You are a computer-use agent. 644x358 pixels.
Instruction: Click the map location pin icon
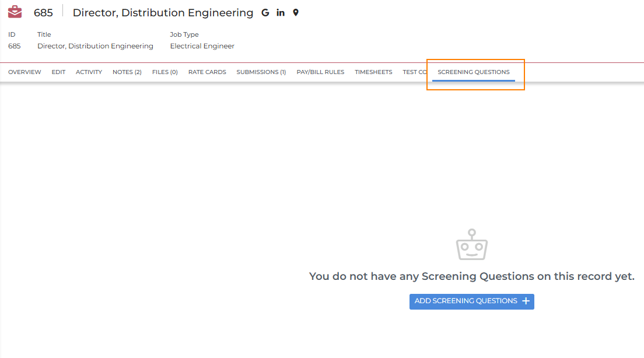[296, 13]
